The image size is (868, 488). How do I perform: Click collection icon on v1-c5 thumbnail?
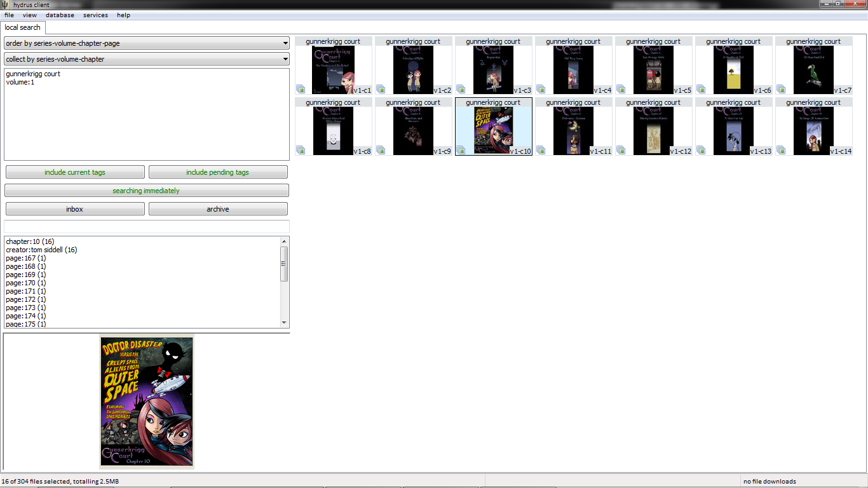621,90
